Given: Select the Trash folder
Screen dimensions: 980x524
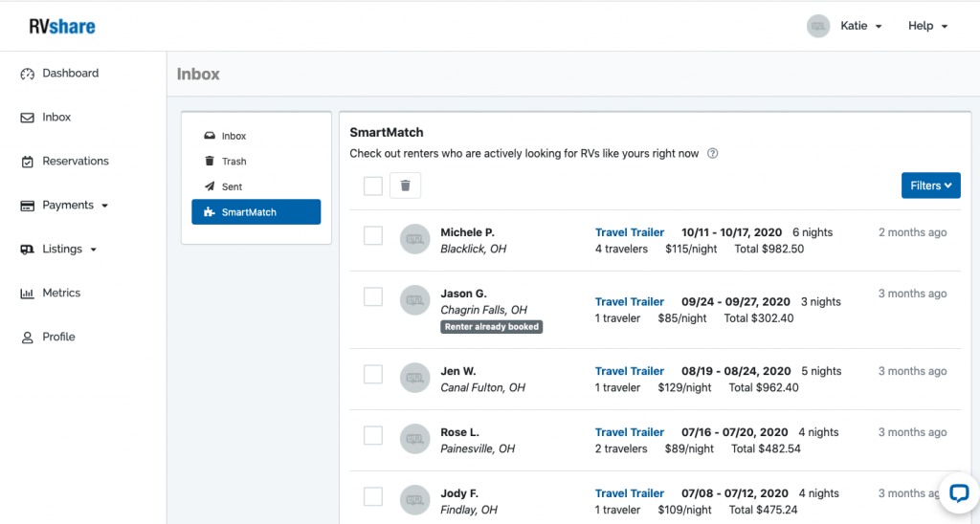Looking at the screenshot, I should coord(234,162).
